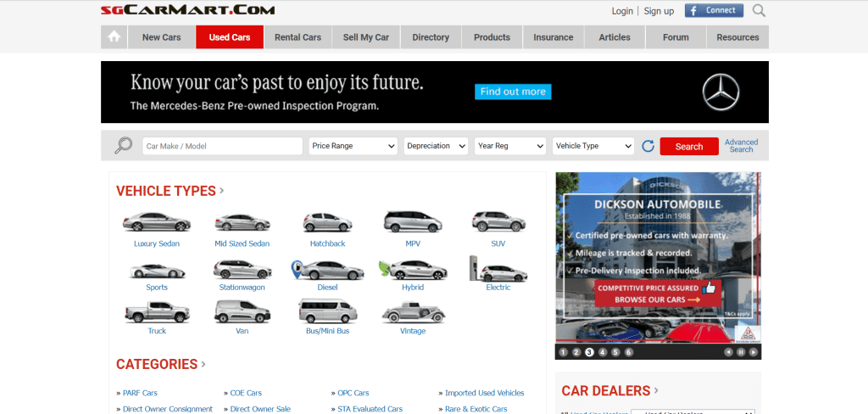The width and height of the screenshot is (868, 414).
Task: Jump to ad slide 5
Action: click(x=615, y=352)
